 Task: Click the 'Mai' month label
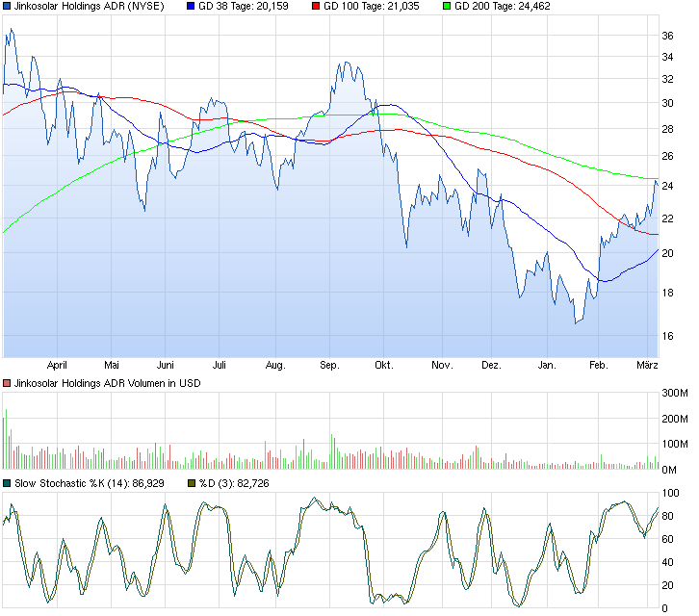point(112,366)
